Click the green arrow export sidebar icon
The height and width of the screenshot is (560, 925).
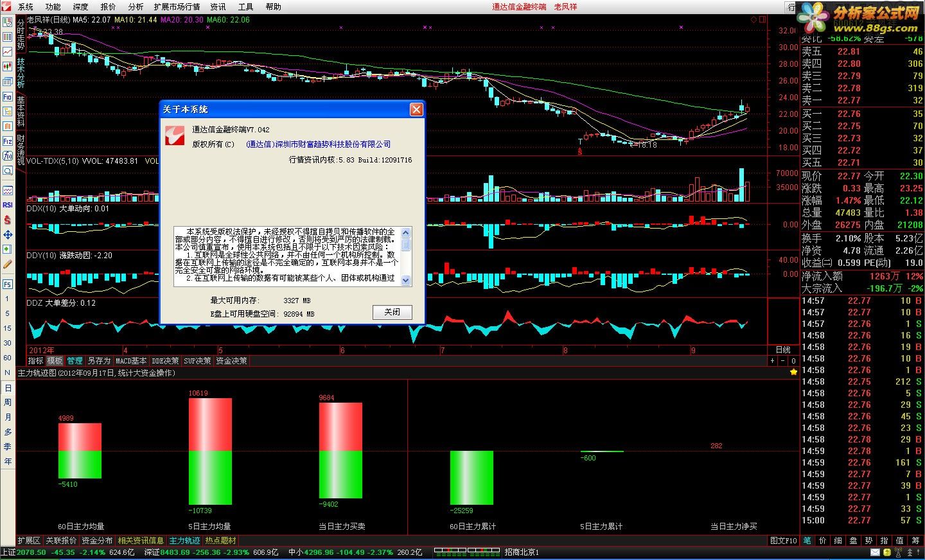(8, 249)
